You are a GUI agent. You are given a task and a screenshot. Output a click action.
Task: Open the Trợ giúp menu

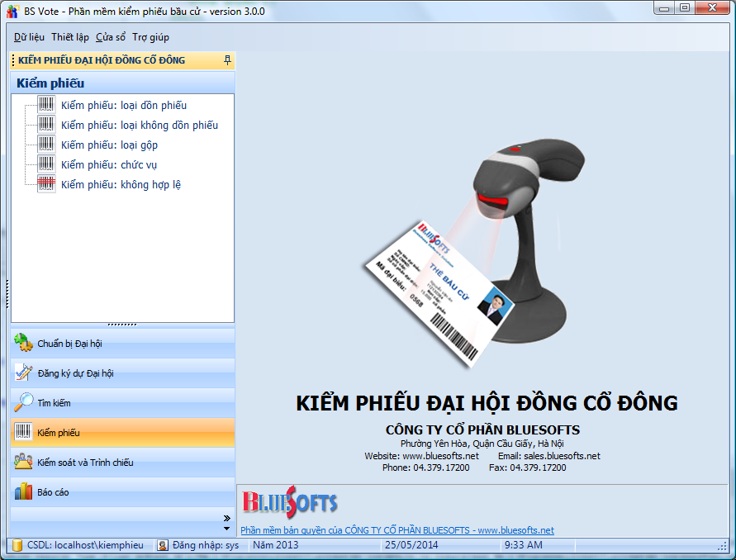click(150, 37)
